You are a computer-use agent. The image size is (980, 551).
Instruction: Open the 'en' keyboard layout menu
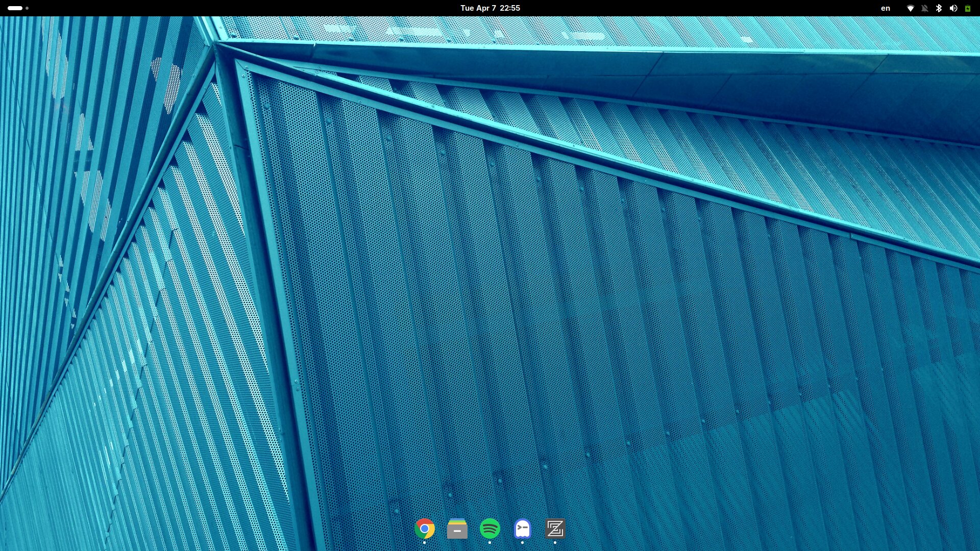886,8
